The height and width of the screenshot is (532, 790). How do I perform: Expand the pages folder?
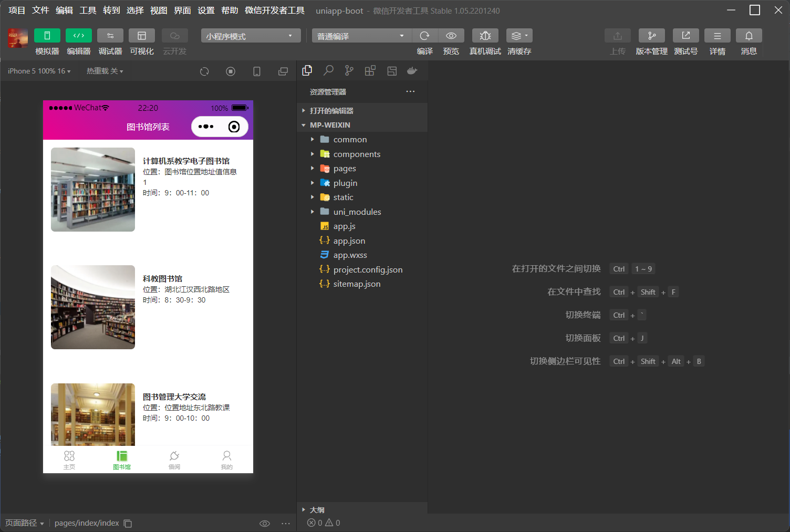pos(362,169)
